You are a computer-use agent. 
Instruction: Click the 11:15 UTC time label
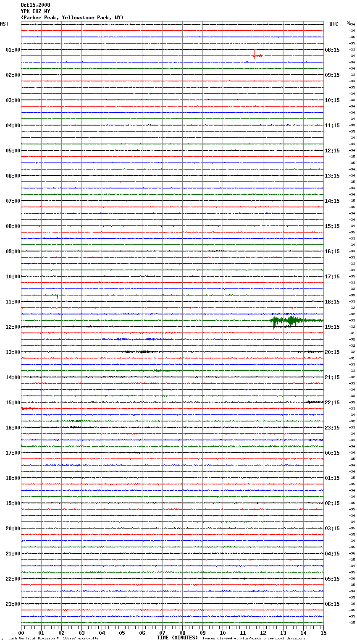tap(332, 126)
